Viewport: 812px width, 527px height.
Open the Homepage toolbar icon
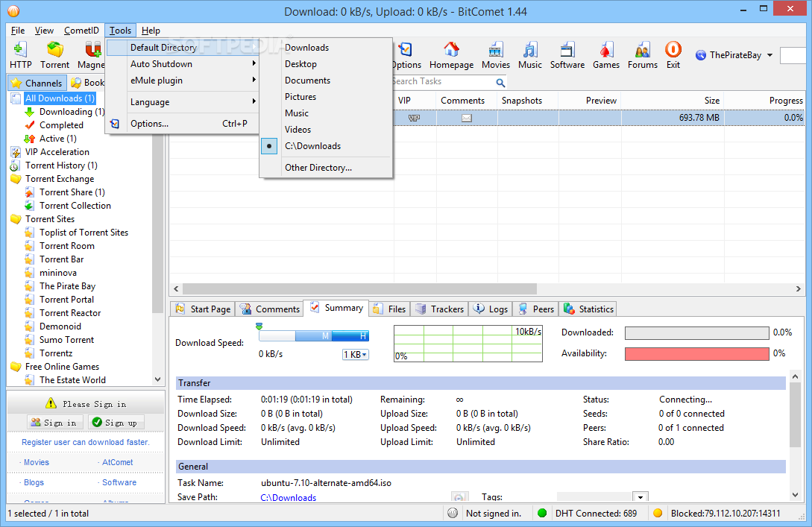(x=452, y=55)
